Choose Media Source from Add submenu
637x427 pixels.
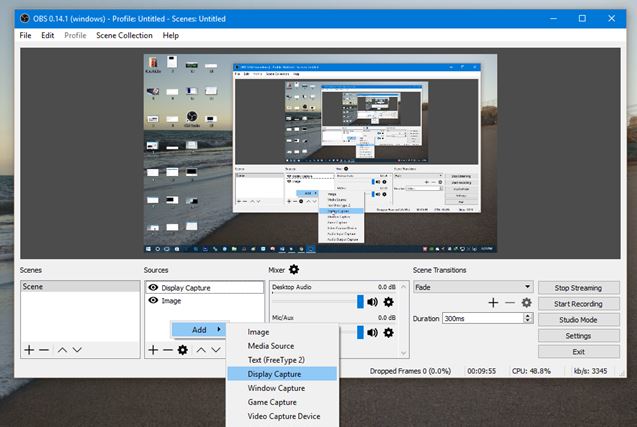tap(282, 346)
